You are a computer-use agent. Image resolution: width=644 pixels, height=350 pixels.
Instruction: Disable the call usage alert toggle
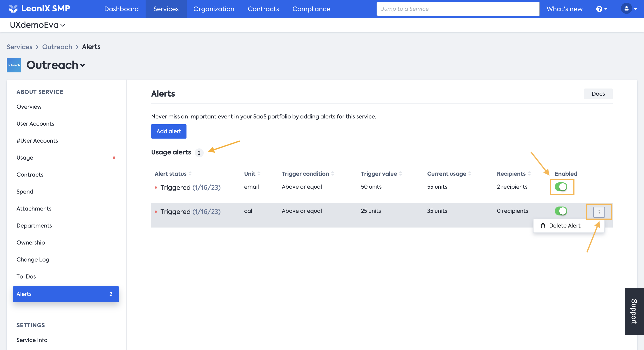[561, 211]
